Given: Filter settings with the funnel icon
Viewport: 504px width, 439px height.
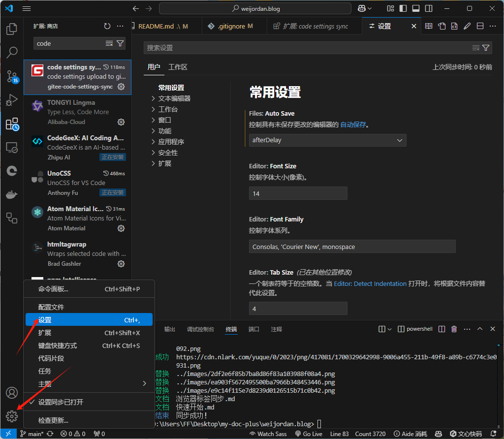Looking at the screenshot, I should (x=486, y=48).
